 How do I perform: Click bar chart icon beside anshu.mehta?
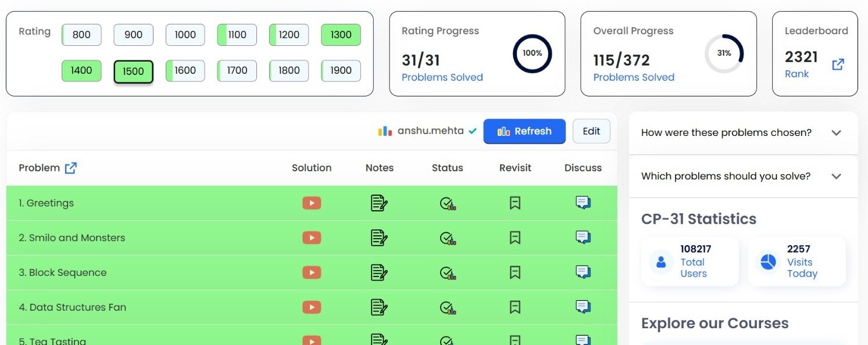pyautogui.click(x=385, y=131)
